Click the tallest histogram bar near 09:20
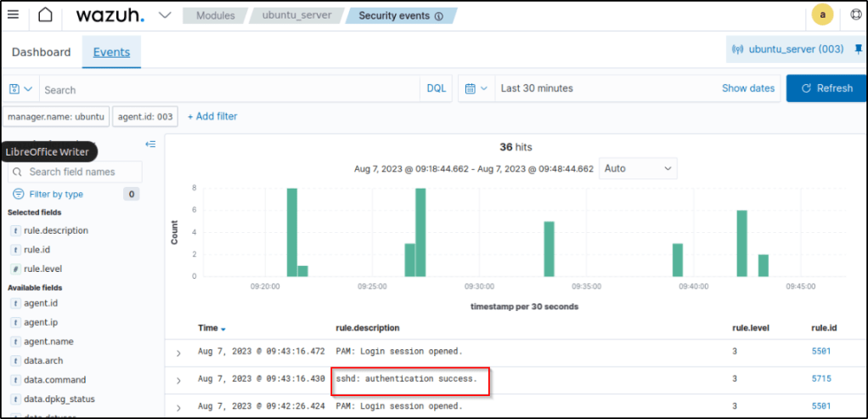This screenshot has width=868, height=419. [291, 232]
